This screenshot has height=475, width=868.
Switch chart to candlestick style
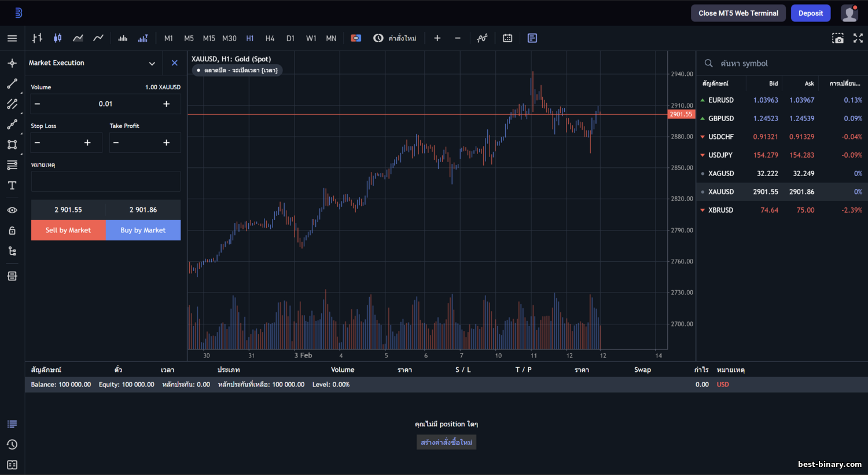(x=58, y=38)
